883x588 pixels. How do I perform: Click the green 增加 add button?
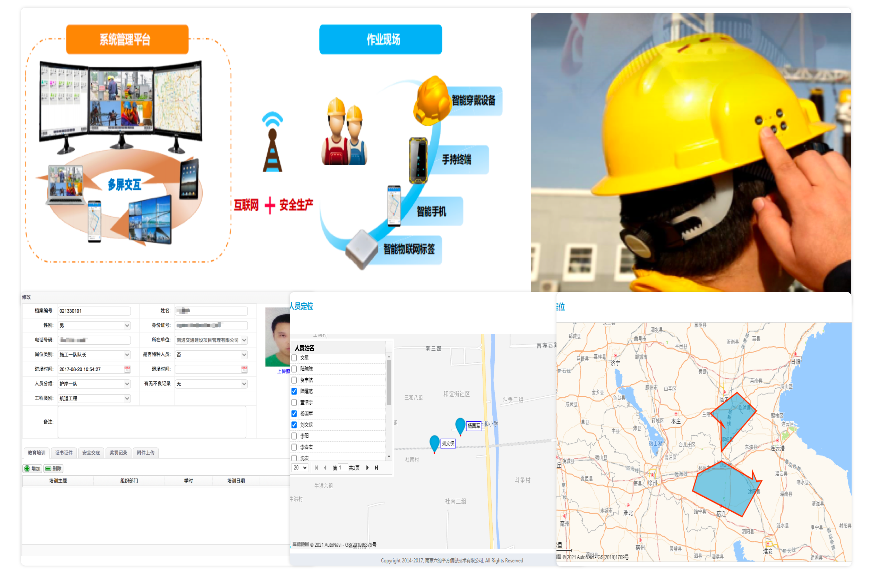[32, 468]
